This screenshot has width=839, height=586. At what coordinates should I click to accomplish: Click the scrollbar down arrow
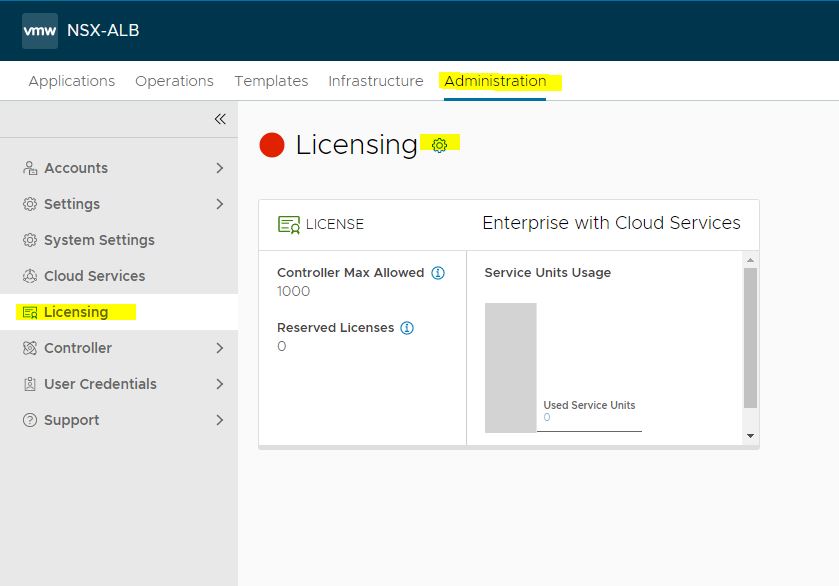coord(750,436)
